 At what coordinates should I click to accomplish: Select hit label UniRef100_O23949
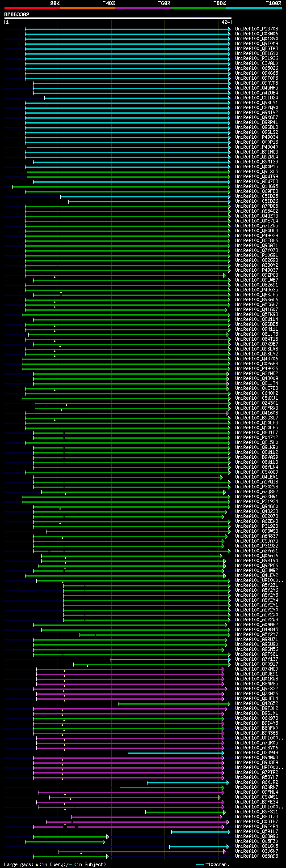pos(257,753)
